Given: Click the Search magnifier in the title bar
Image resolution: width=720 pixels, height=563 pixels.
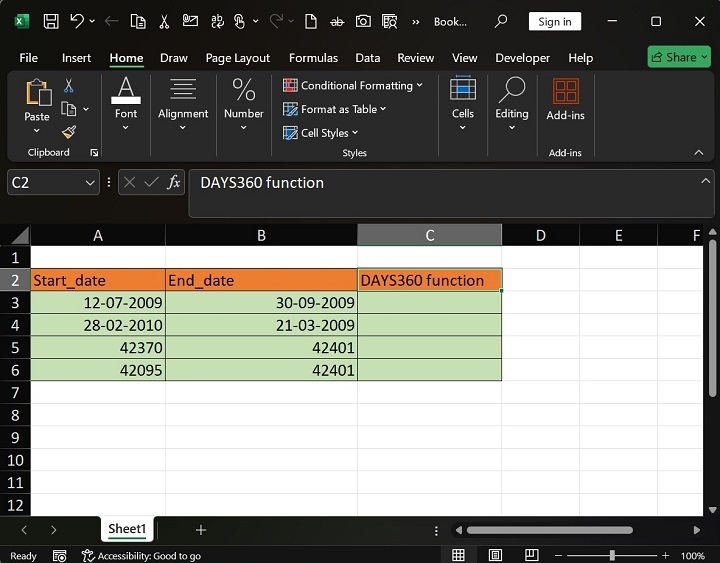Looking at the screenshot, I should click(501, 21).
